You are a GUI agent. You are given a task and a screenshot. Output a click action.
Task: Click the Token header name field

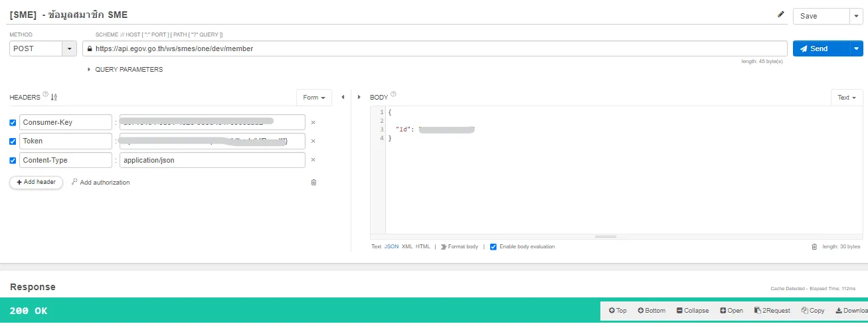(66, 141)
